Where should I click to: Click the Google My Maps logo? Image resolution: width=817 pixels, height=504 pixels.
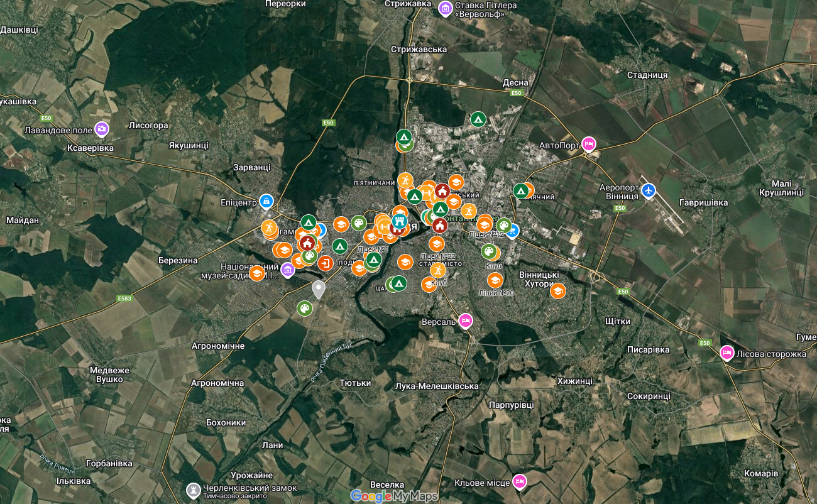pyautogui.click(x=393, y=496)
